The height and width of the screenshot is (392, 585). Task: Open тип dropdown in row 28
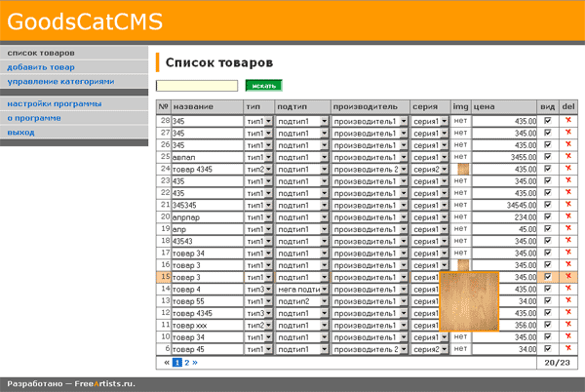pyautogui.click(x=259, y=121)
